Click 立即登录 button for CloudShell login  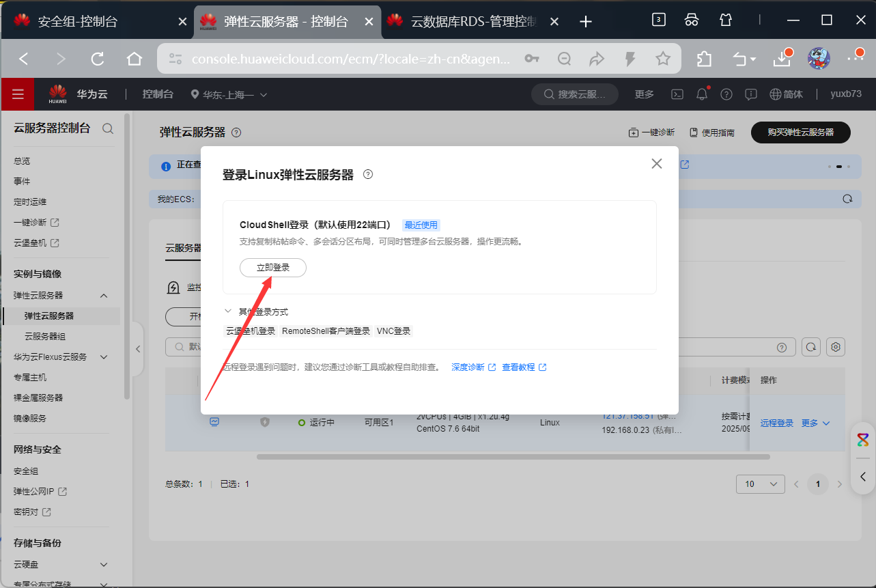click(273, 268)
